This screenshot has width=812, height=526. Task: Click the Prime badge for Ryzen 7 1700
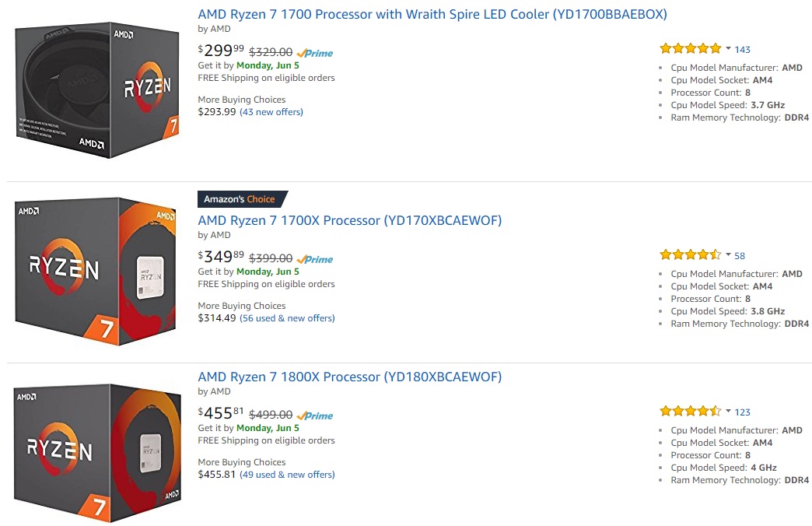(315, 53)
